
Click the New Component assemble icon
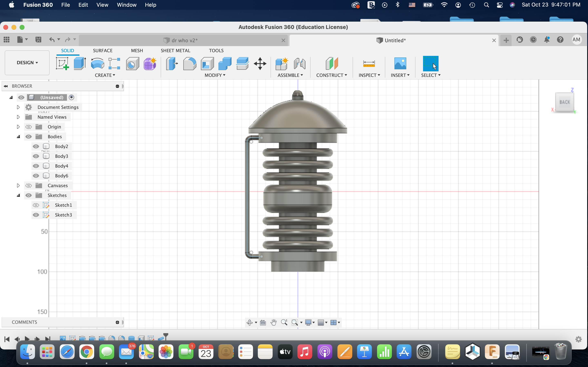tap(281, 64)
